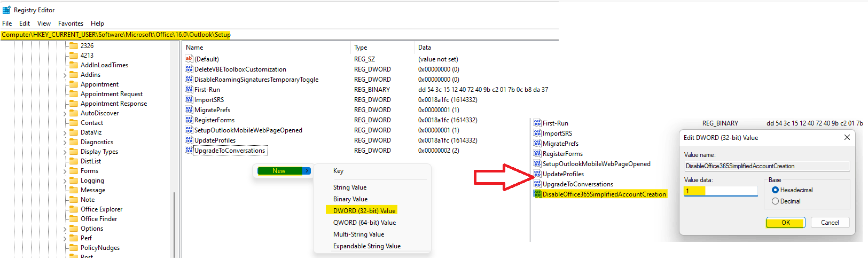The width and height of the screenshot is (868, 267).
Task: Click the DeleteVBEToolboxCustomization DWORD icon
Action: pos(189,69)
